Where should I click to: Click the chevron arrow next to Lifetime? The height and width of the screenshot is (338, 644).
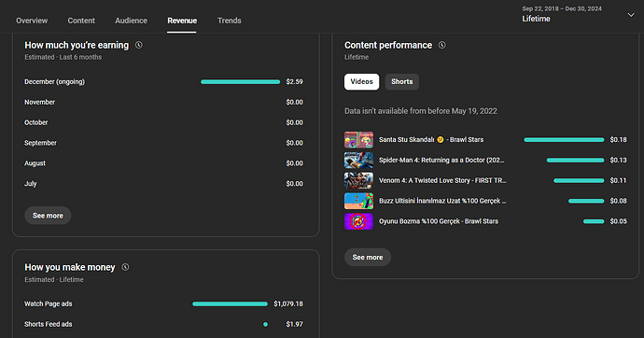(631, 15)
